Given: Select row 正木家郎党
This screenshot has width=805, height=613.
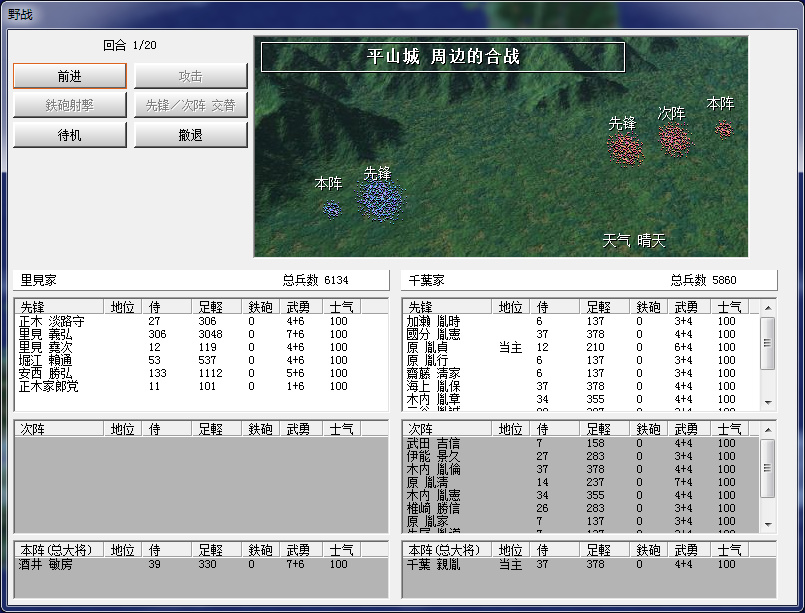Looking at the screenshot, I should [x=201, y=386].
